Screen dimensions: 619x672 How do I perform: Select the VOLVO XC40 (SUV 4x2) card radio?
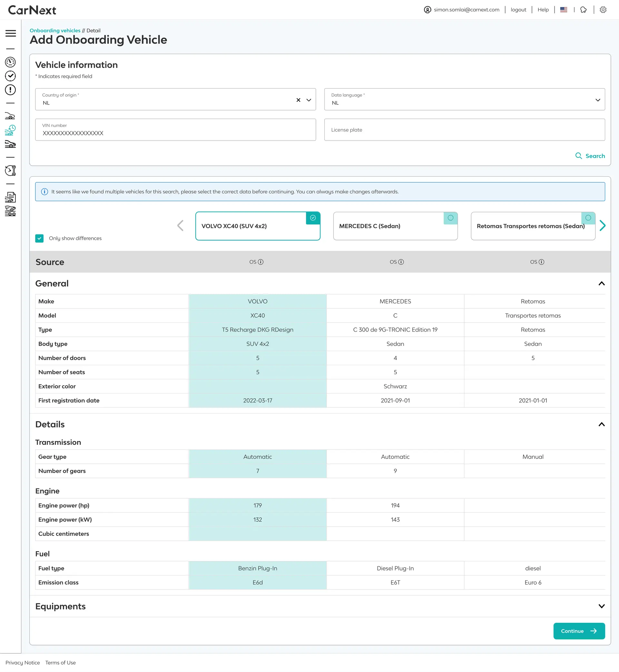313,218
